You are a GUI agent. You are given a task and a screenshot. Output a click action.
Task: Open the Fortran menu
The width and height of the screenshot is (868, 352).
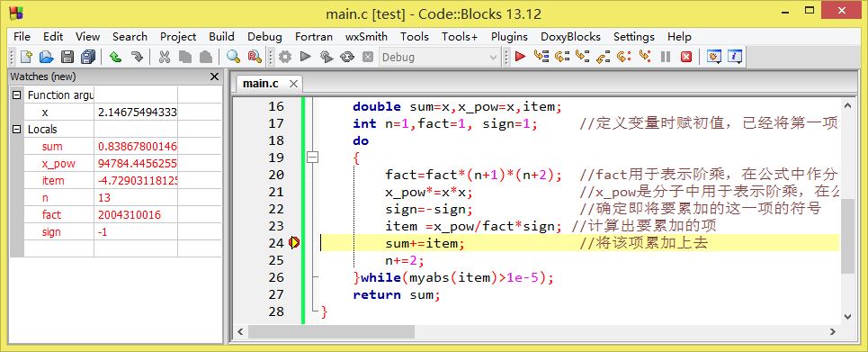coord(313,37)
